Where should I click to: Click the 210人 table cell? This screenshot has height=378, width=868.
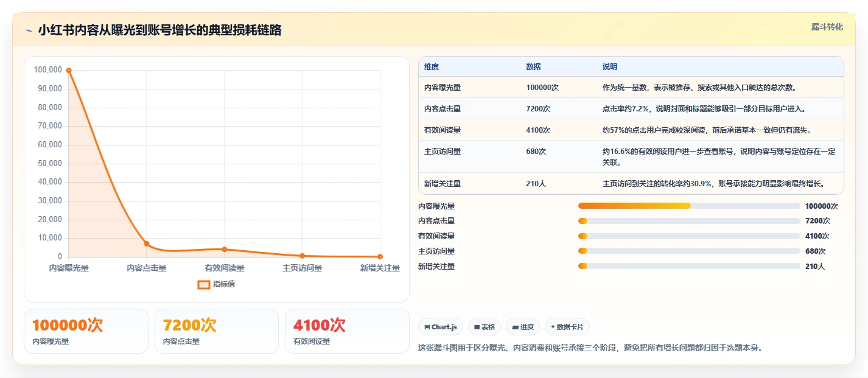(x=536, y=184)
